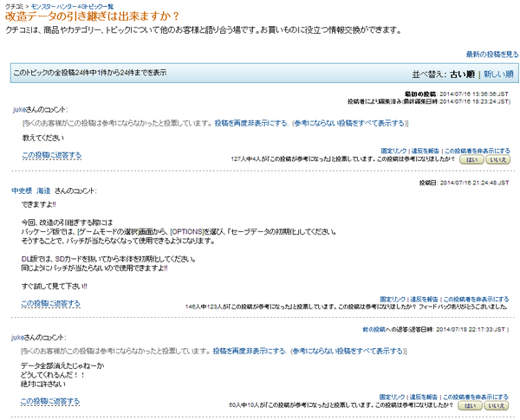Reply to juke's first post
Screen dimensions: 520x420
(52, 155)
